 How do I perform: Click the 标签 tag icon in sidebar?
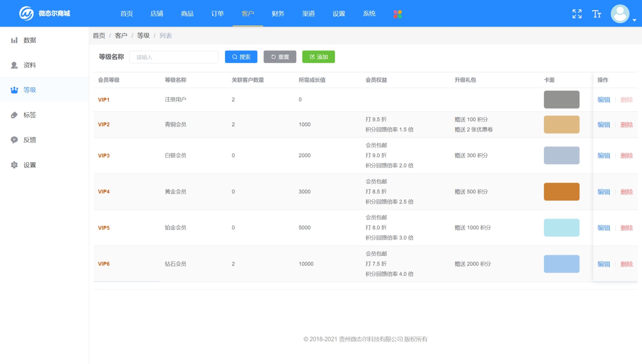(14, 115)
